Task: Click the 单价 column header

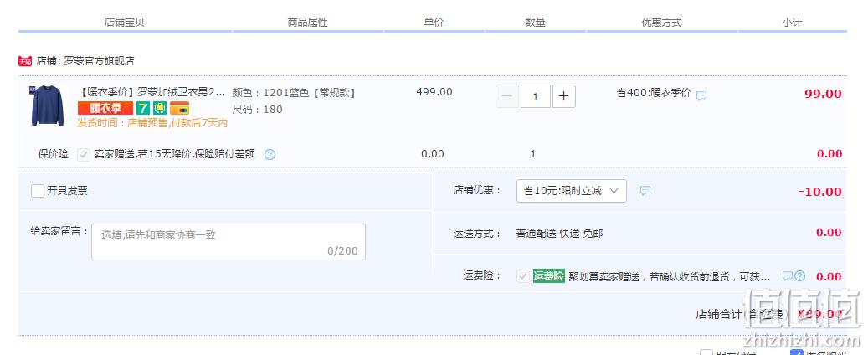Action: (434, 23)
